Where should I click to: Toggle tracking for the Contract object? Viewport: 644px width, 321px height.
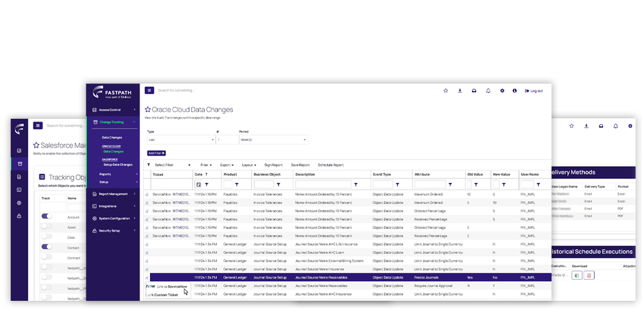pyautogui.click(x=47, y=257)
